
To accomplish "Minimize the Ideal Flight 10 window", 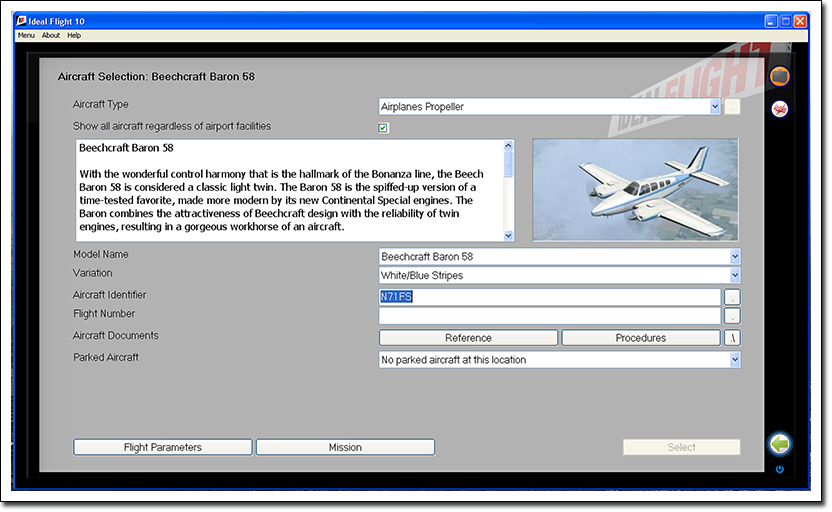I will pyautogui.click(x=771, y=21).
